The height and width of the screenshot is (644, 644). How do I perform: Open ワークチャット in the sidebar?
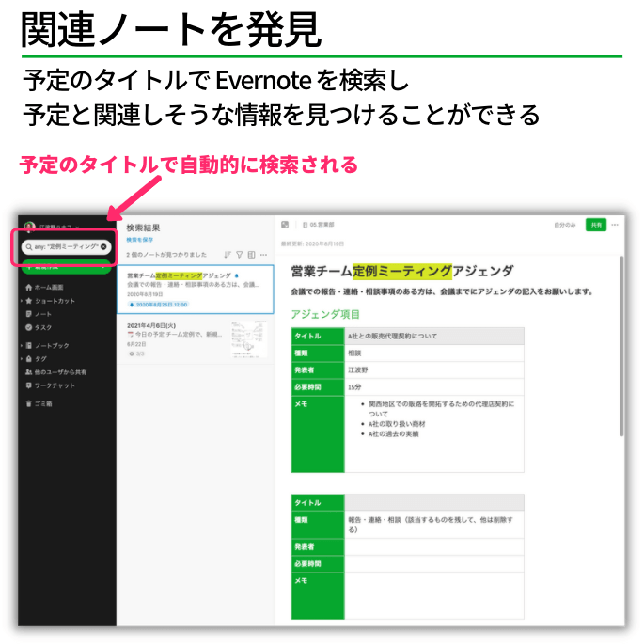[x=50, y=385]
